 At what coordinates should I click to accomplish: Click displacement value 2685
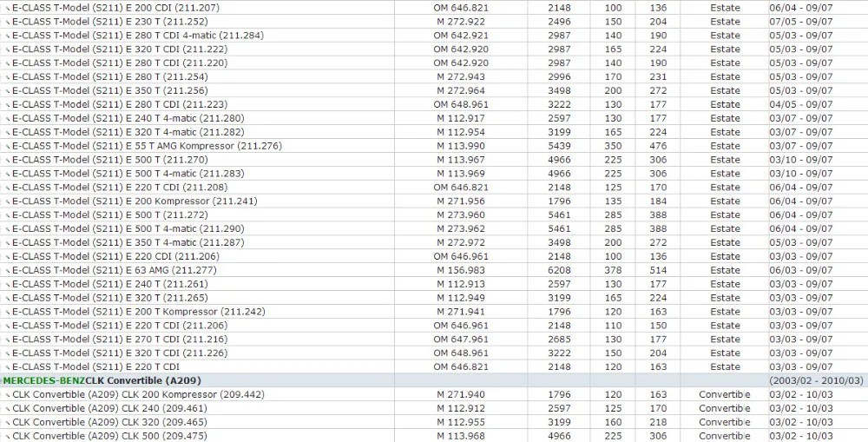(559, 339)
